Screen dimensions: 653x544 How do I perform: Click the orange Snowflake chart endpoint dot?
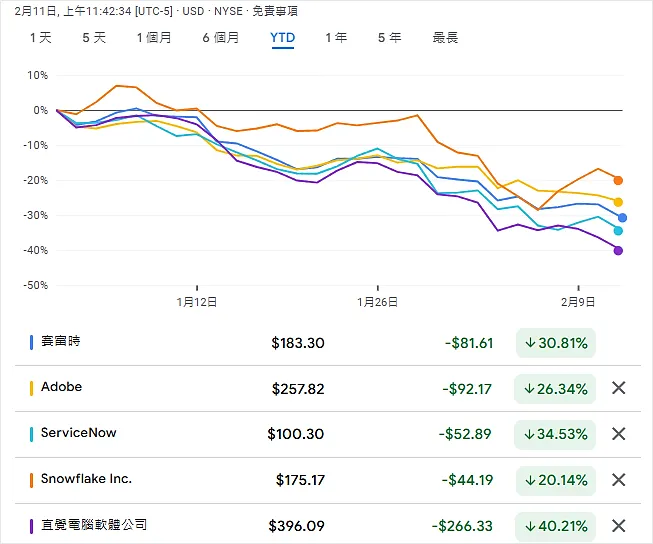tap(618, 180)
